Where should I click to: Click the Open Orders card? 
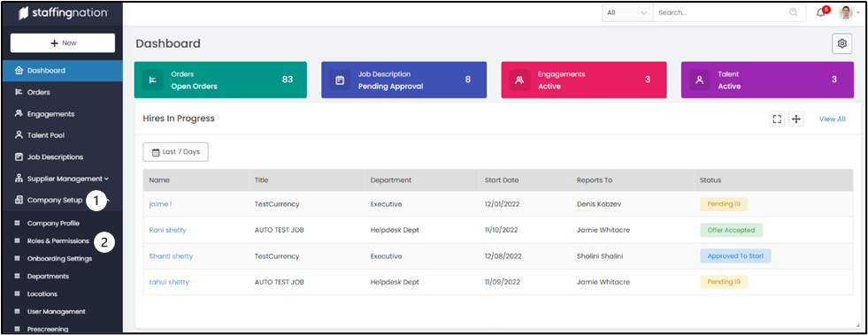click(220, 80)
